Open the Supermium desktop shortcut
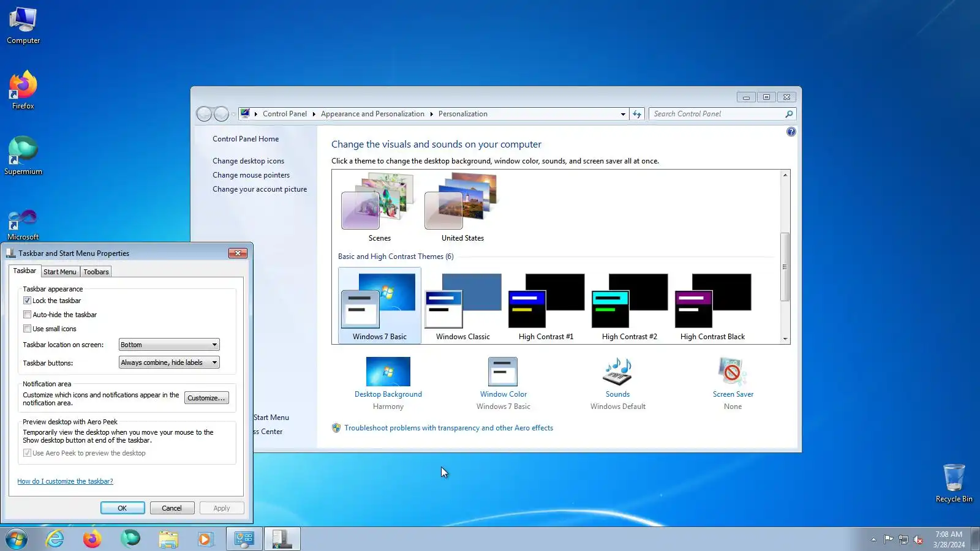This screenshot has height=551, width=980. pos(23,156)
